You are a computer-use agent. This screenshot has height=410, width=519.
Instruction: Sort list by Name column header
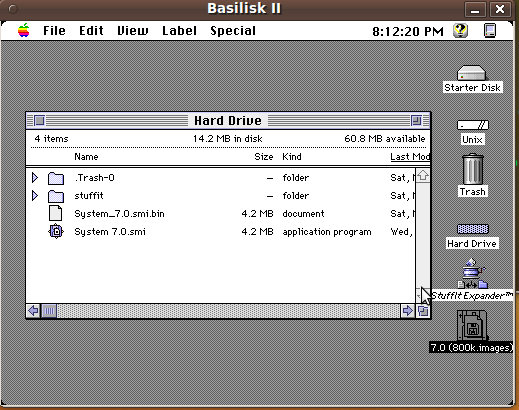(86, 157)
